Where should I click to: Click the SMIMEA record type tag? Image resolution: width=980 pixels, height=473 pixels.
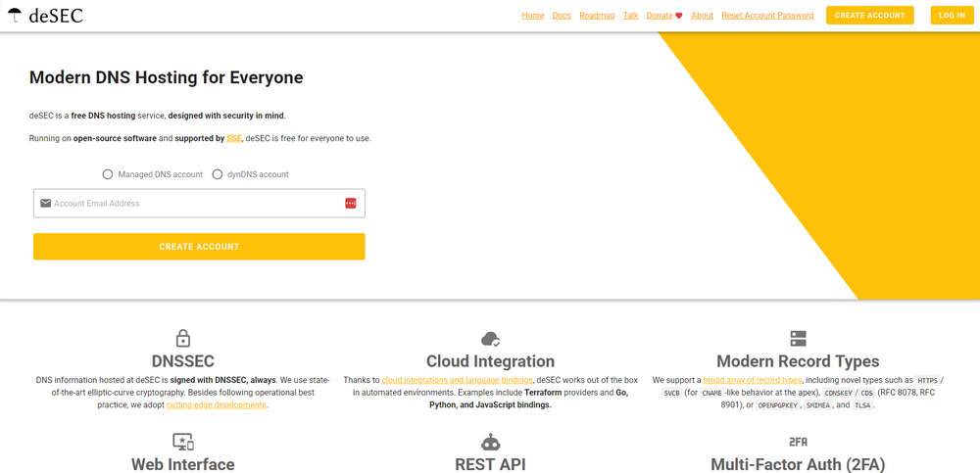tap(818, 405)
